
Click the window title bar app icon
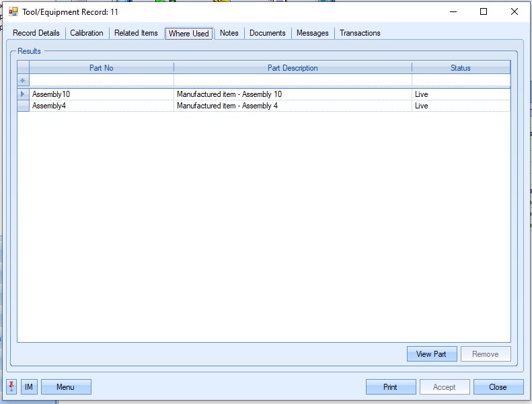13,11
